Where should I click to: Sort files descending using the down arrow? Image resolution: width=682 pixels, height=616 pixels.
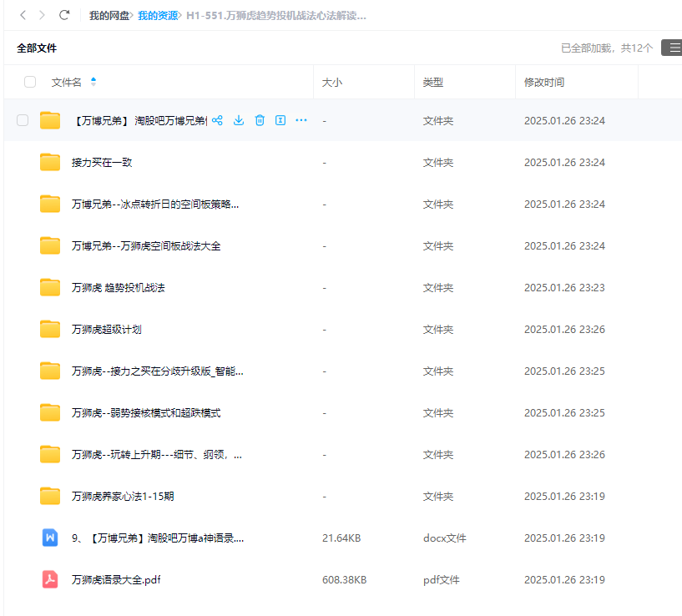pyautogui.click(x=93, y=84)
